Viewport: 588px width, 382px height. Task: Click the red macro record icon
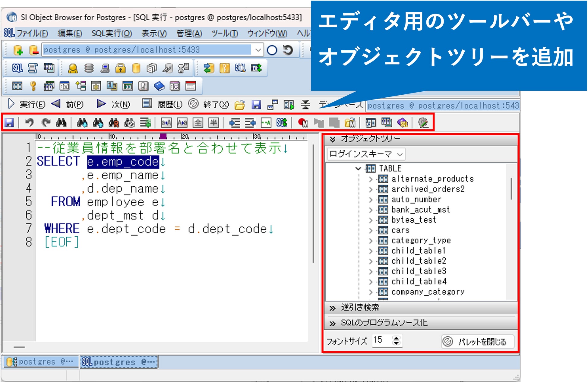pos(302,123)
